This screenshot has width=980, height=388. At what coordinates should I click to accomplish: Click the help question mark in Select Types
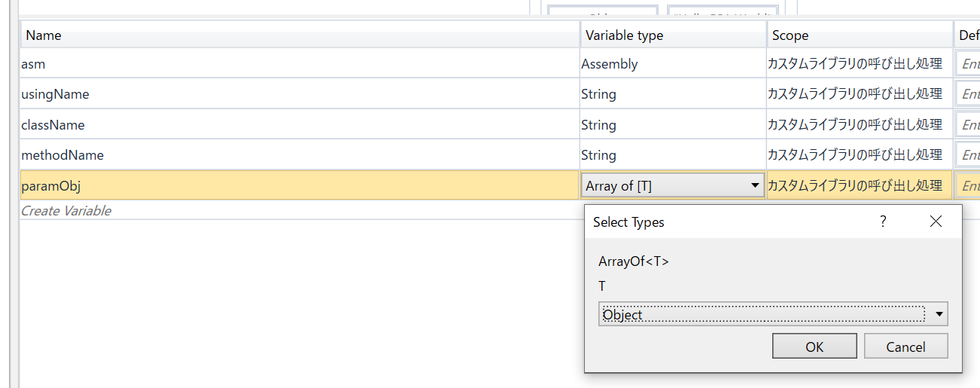click(x=883, y=221)
